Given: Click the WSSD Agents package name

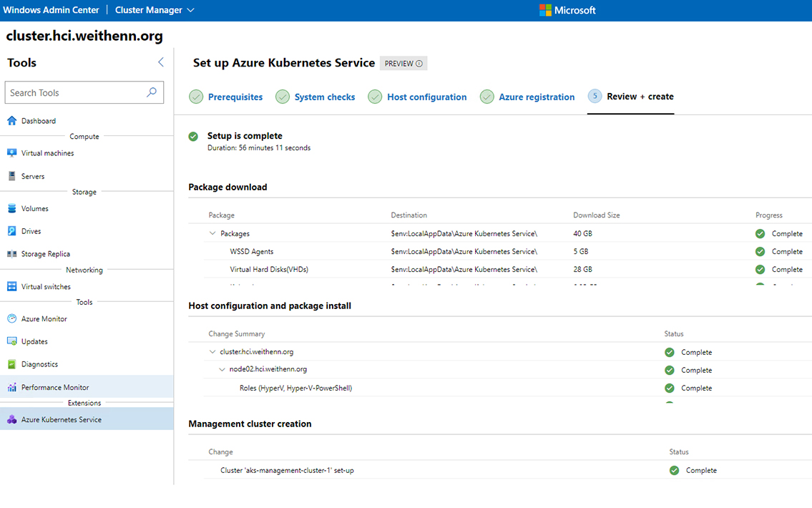Looking at the screenshot, I should tap(252, 252).
